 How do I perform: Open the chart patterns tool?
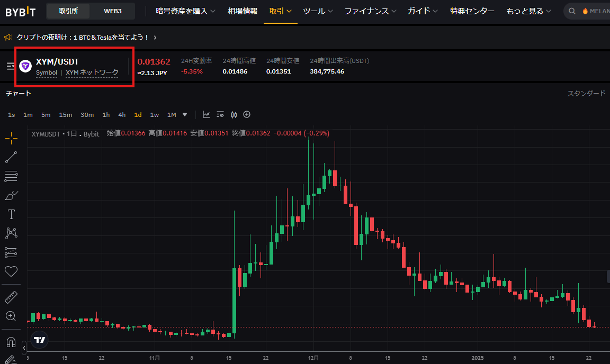[x=11, y=233]
